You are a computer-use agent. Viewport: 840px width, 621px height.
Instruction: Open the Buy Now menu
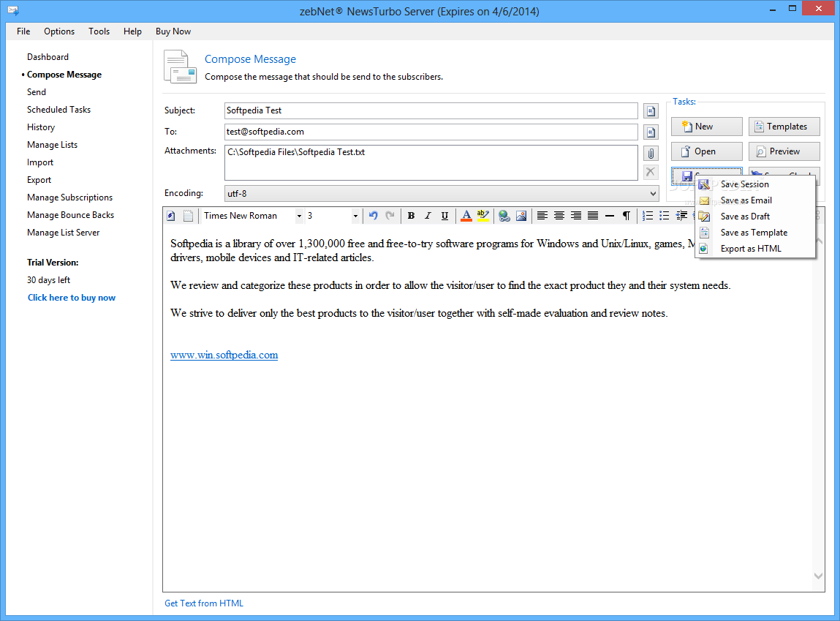(x=173, y=31)
